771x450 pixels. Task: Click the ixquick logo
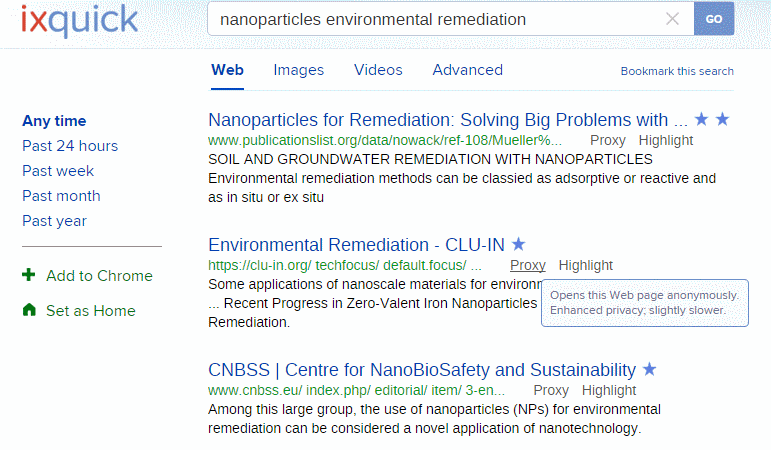point(79,21)
